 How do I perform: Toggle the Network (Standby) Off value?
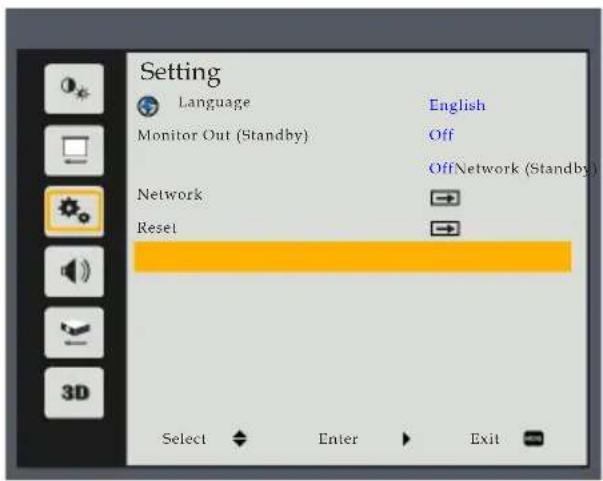click(441, 168)
